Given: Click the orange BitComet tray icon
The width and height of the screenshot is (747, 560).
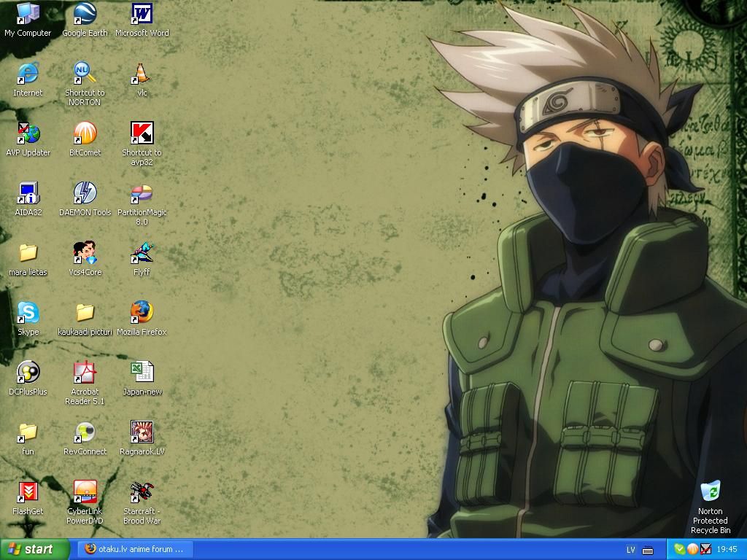Looking at the screenshot, I should [x=692, y=550].
